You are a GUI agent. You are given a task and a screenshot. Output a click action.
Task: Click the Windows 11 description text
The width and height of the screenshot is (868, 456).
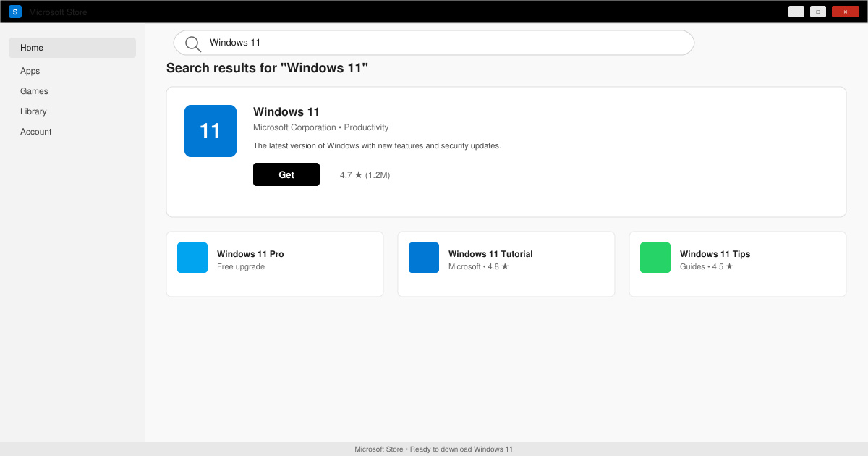[x=377, y=145]
